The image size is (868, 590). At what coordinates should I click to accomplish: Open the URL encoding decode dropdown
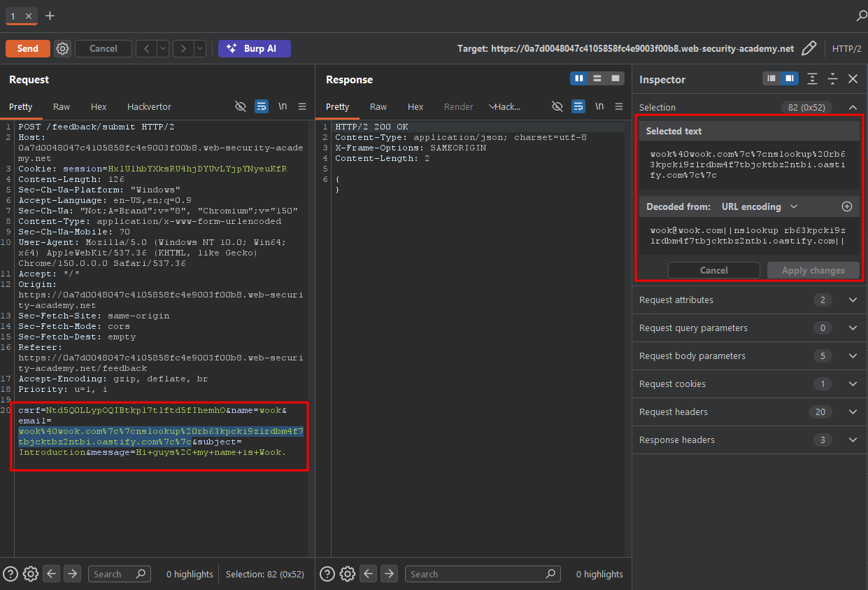point(759,206)
